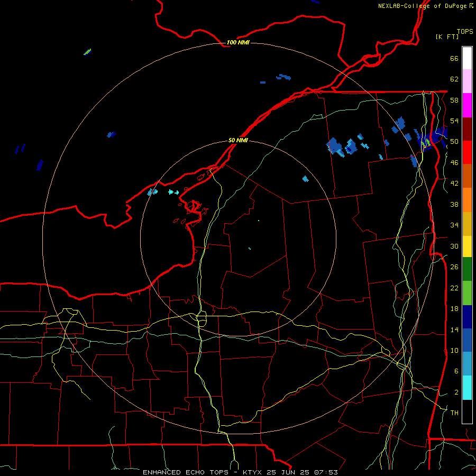
Task: Click the 22 legend value
Action: coord(454,288)
